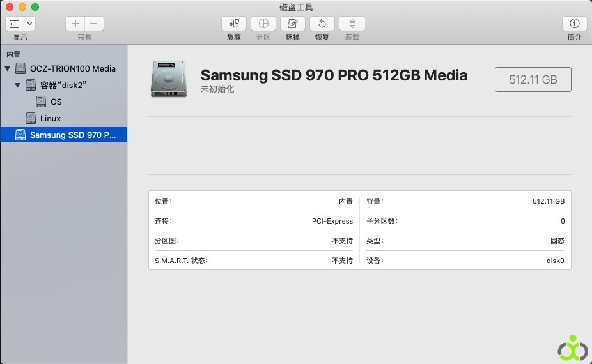
Task: Click the Samsung SSD 970 PRO 512GB Media title
Action: pos(334,75)
